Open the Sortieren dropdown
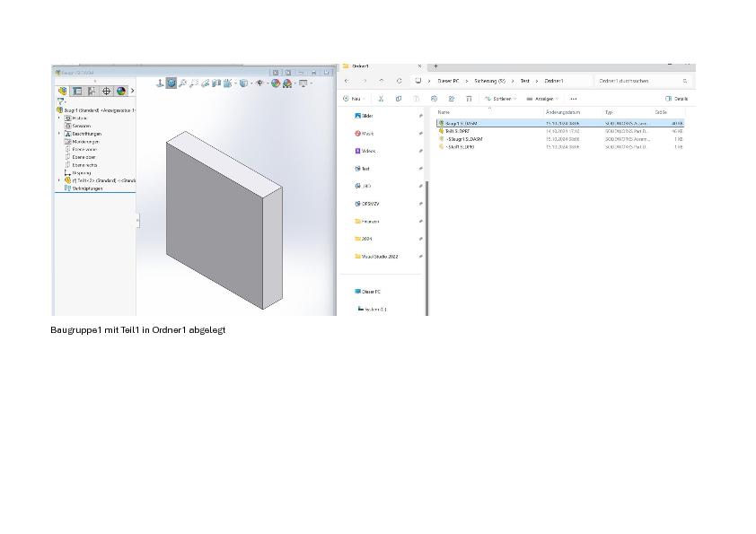Image resolution: width=756 pixels, height=534 pixels. pyautogui.click(x=500, y=99)
